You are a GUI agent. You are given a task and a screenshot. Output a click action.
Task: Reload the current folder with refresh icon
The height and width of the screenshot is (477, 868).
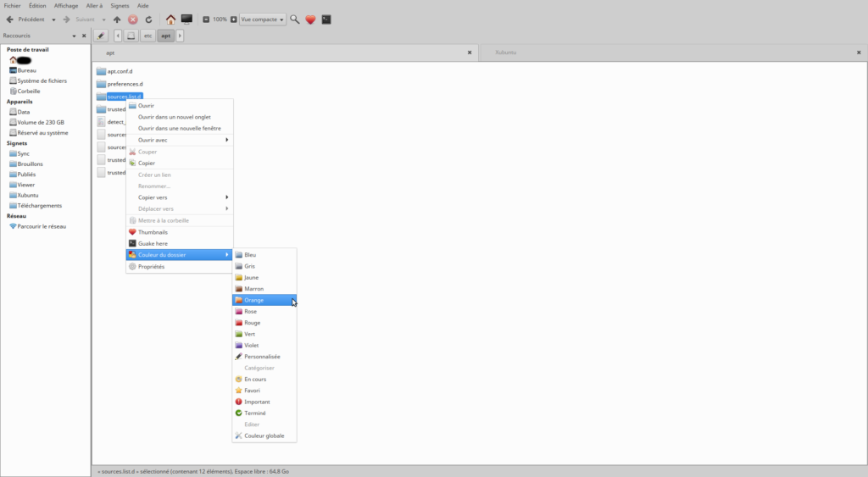148,19
